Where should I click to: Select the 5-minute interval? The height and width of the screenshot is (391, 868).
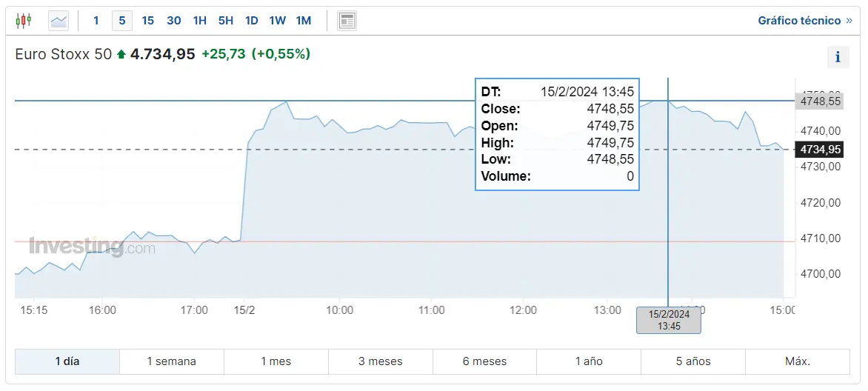pyautogui.click(x=122, y=21)
